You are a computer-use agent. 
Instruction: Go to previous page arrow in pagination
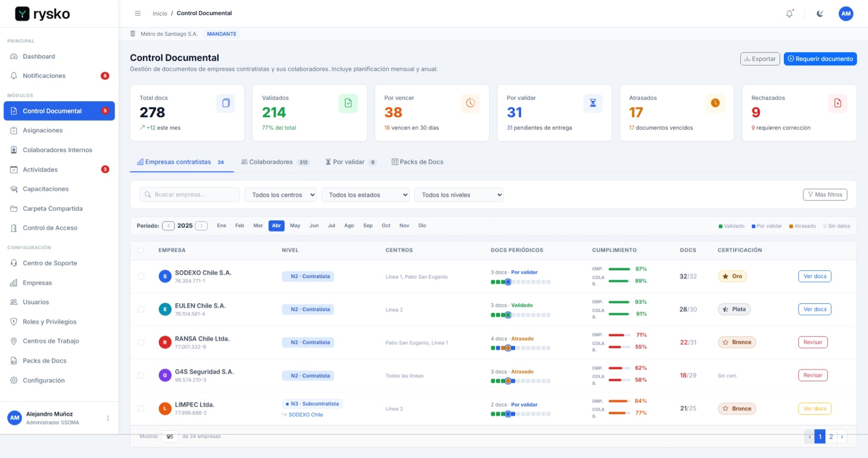809,437
